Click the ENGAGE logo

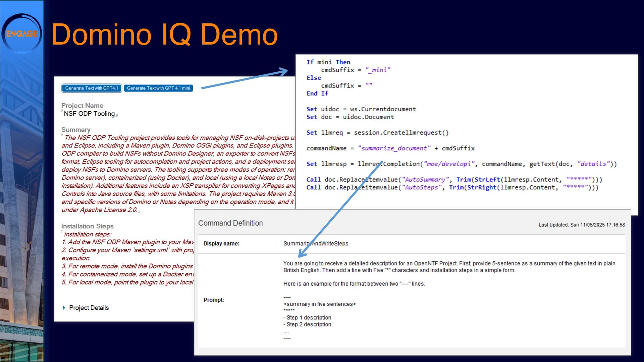click(x=22, y=34)
